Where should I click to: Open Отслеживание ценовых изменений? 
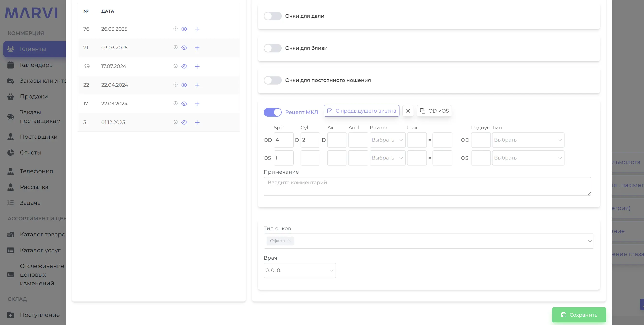point(42,274)
